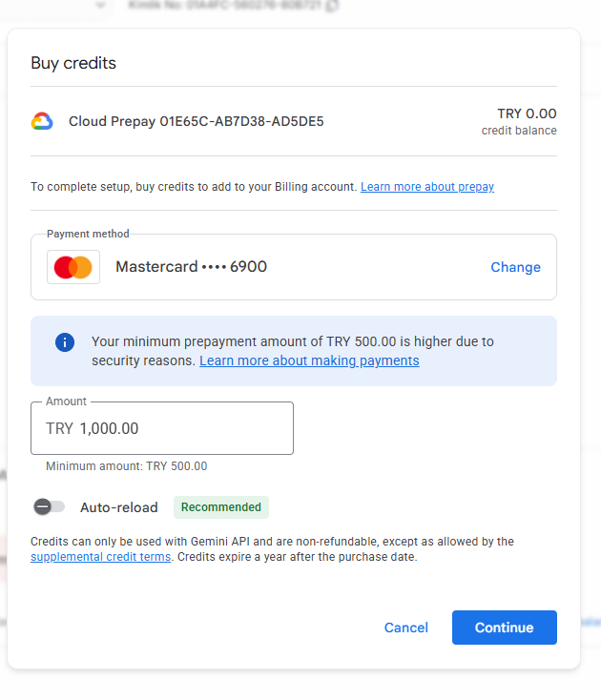Cancel the credit purchase
The image size is (601, 700).
405,628
